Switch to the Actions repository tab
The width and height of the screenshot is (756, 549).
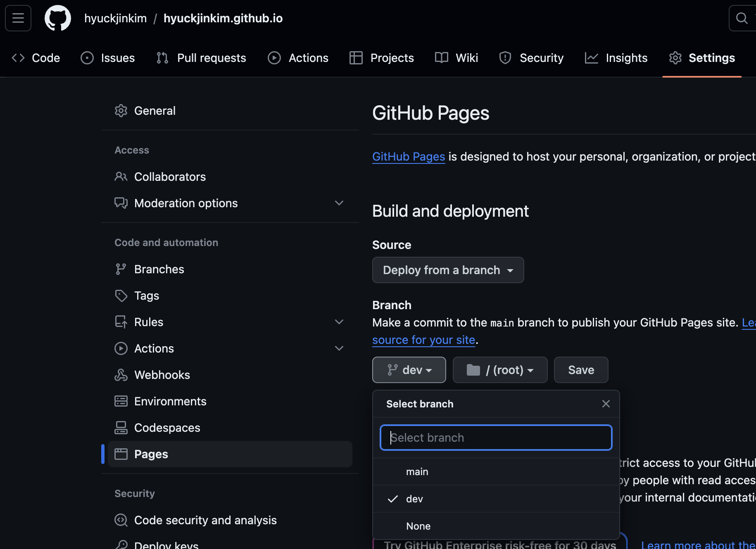(298, 58)
